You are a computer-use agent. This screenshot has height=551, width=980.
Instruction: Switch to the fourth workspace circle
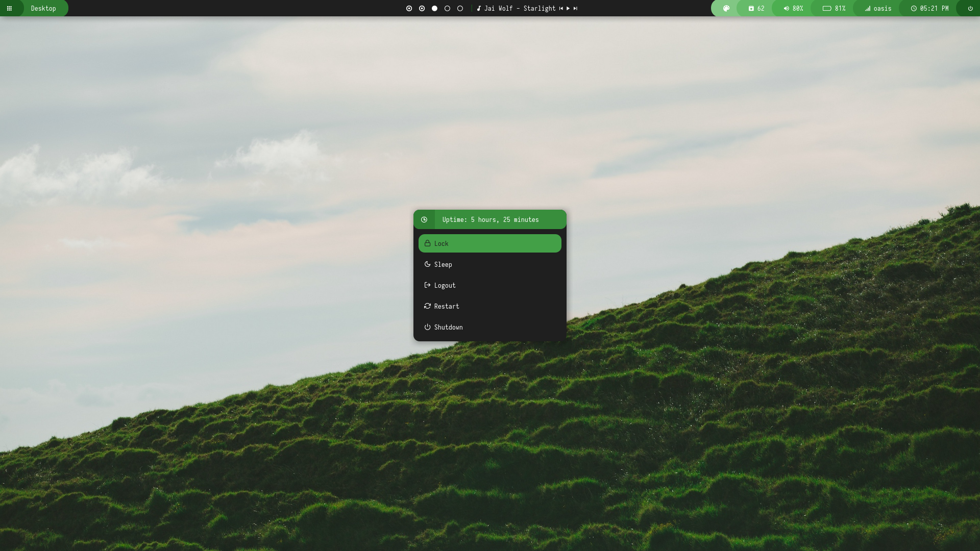tap(447, 8)
